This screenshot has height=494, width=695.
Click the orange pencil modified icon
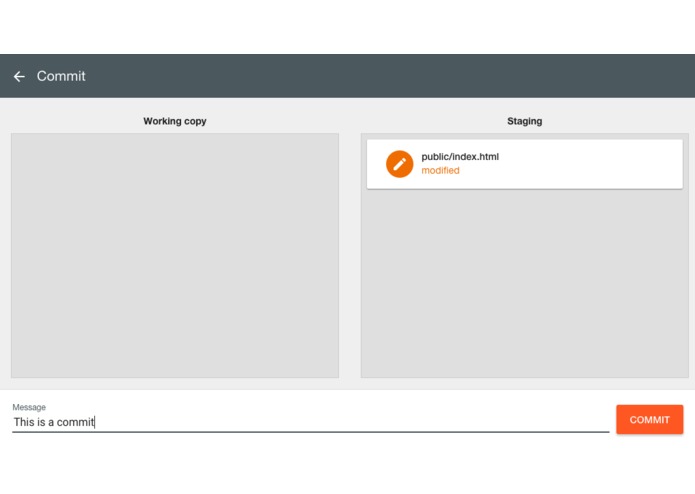[399, 164]
